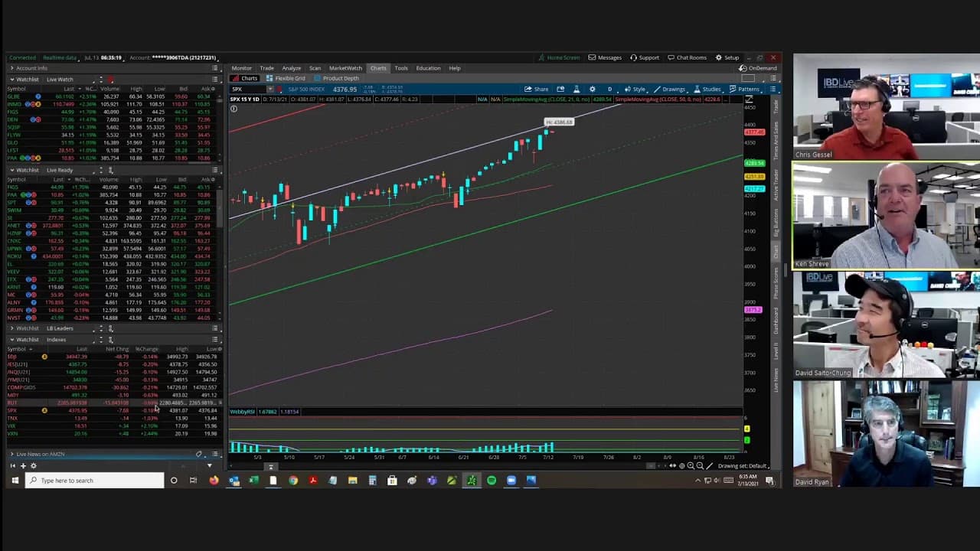Open the Scan tab

[x=315, y=68]
